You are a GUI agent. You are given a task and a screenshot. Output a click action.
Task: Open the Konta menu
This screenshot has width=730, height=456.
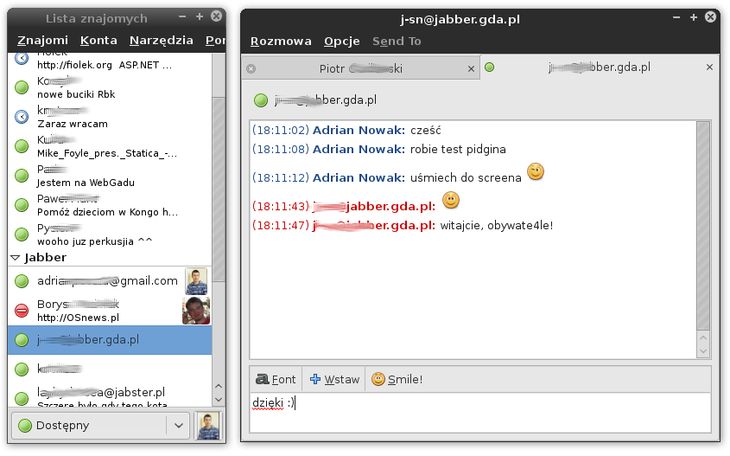pyautogui.click(x=98, y=41)
